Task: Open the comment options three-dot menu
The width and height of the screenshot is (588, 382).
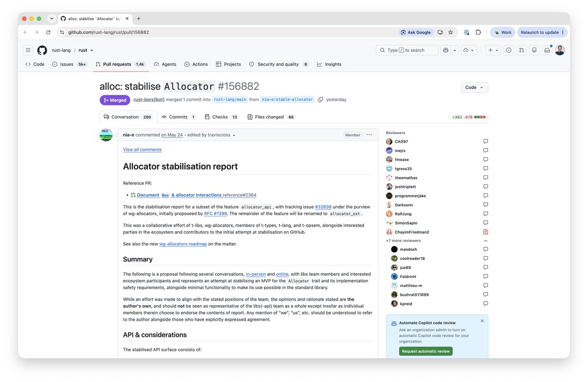Action: click(x=369, y=135)
